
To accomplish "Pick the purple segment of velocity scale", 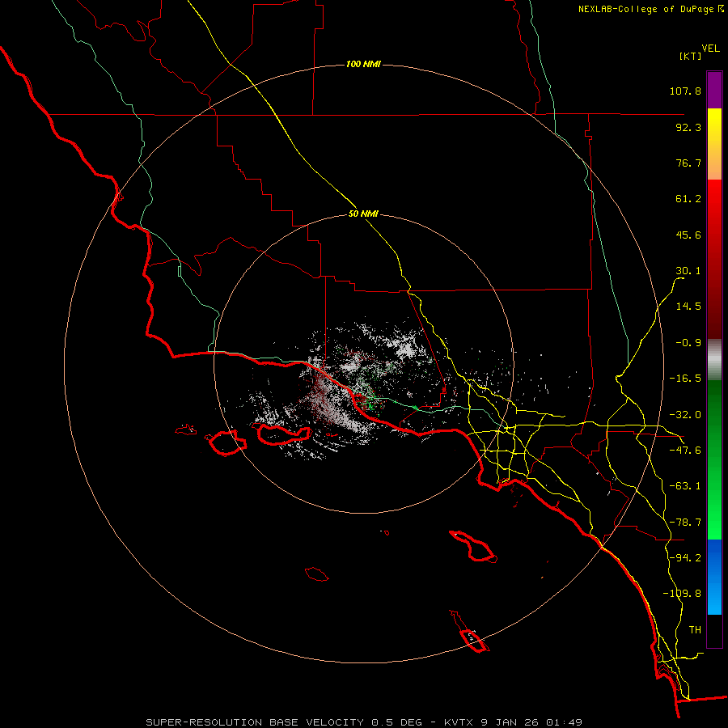I will pos(714,90).
